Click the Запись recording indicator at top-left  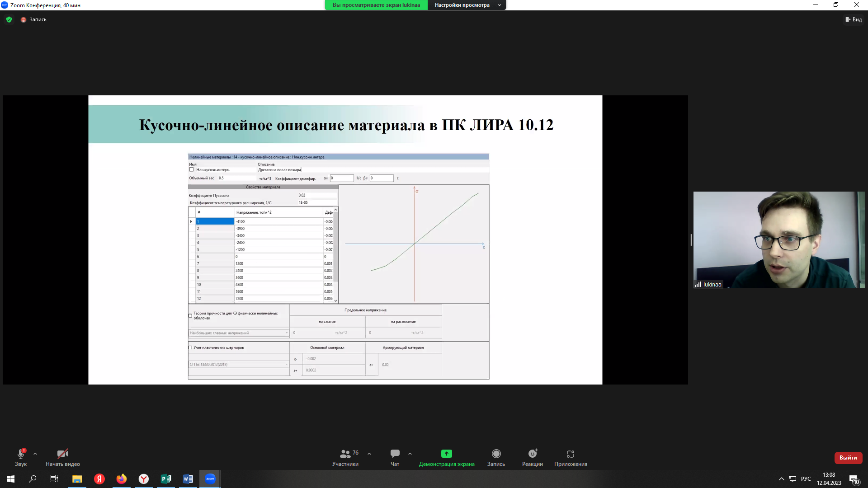(x=33, y=19)
